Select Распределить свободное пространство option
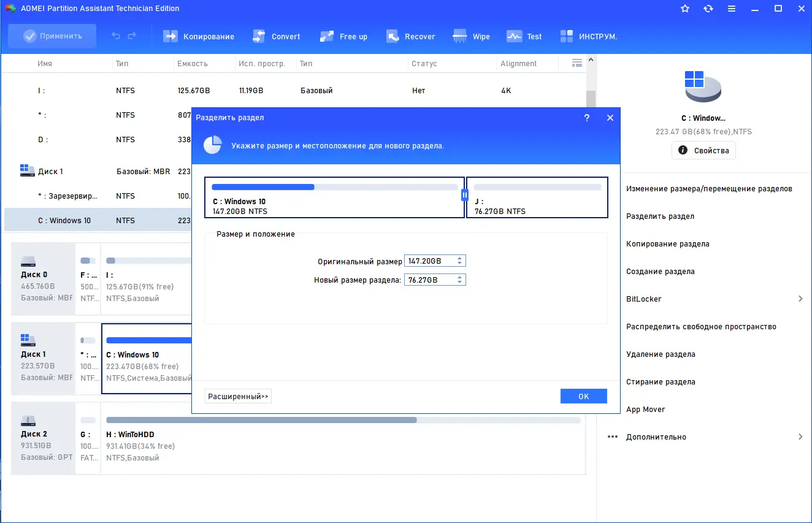The height and width of the screenshot is (523, 812). [x=701, y=327]
